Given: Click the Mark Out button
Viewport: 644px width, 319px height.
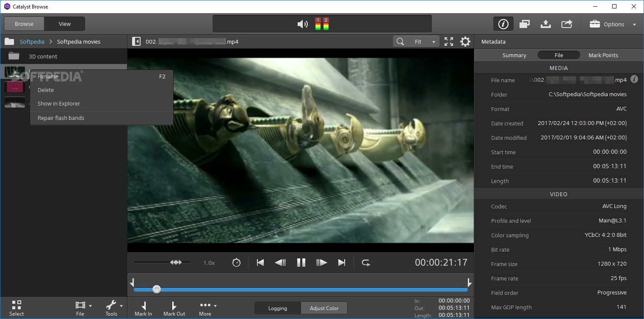Looking at the screenshot, I should (174, 308).
